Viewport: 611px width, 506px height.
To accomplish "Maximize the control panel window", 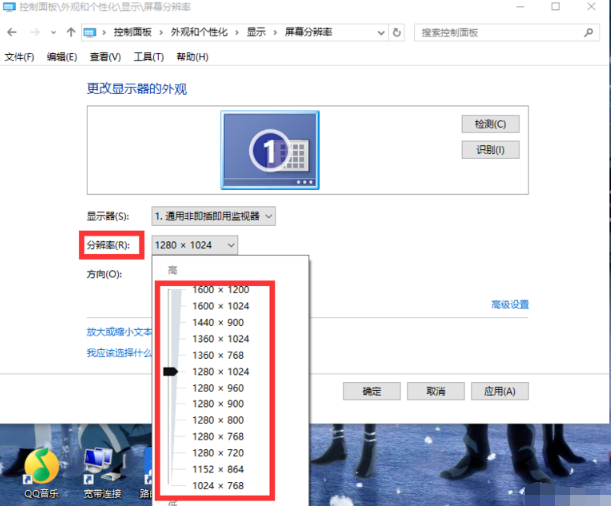I will pyautogui.click(x=555, y=7).
